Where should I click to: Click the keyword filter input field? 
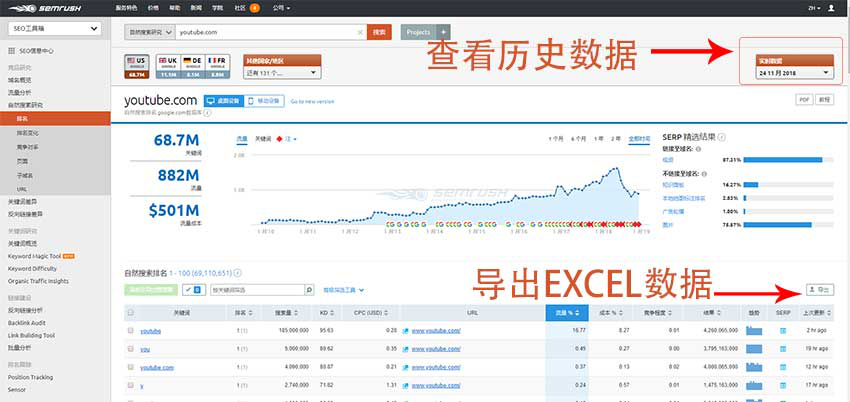(x=257, y=290)
